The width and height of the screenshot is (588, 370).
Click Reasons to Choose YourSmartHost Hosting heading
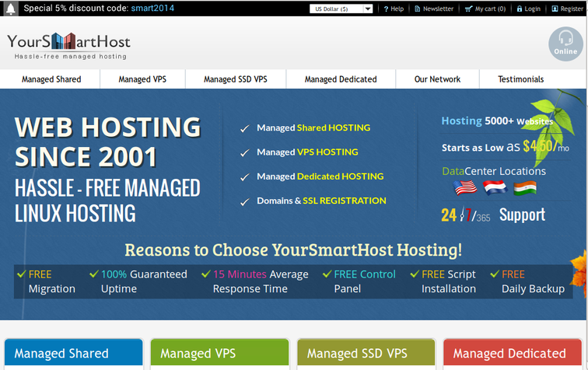(x=293, y=250)
